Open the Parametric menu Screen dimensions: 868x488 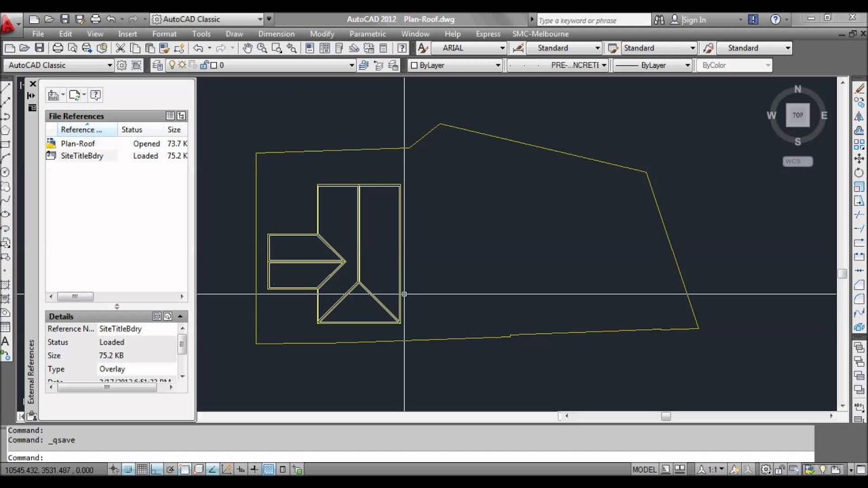point(368,34)
